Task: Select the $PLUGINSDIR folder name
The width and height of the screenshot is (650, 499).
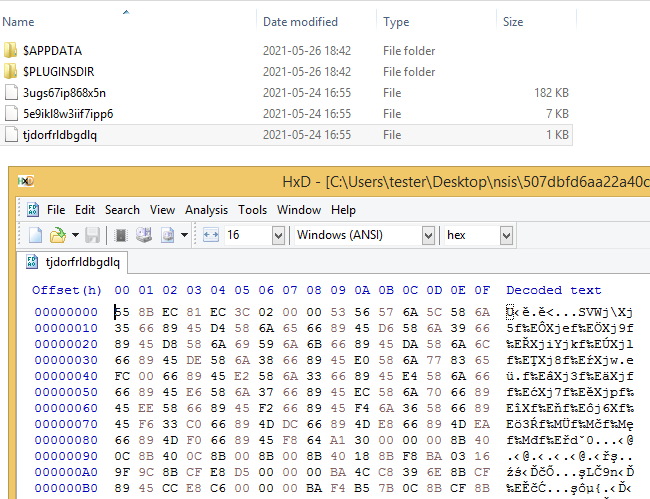Action: [58, 72]
